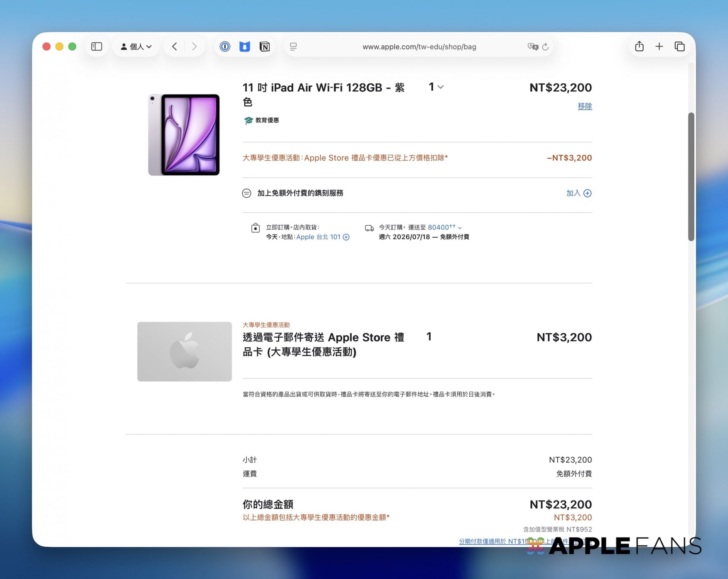Enter full screen with the green button

click(x=72, y=47)
